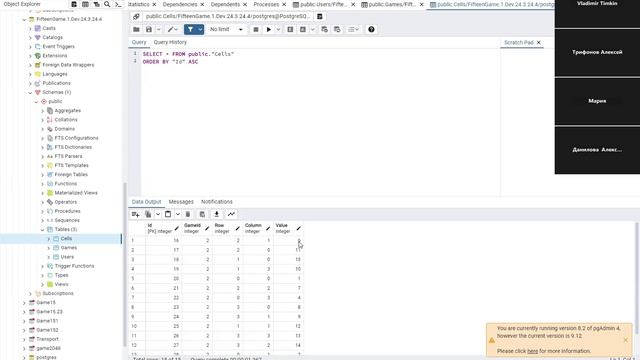Click the Rollback transaction icon

[337, 29]
